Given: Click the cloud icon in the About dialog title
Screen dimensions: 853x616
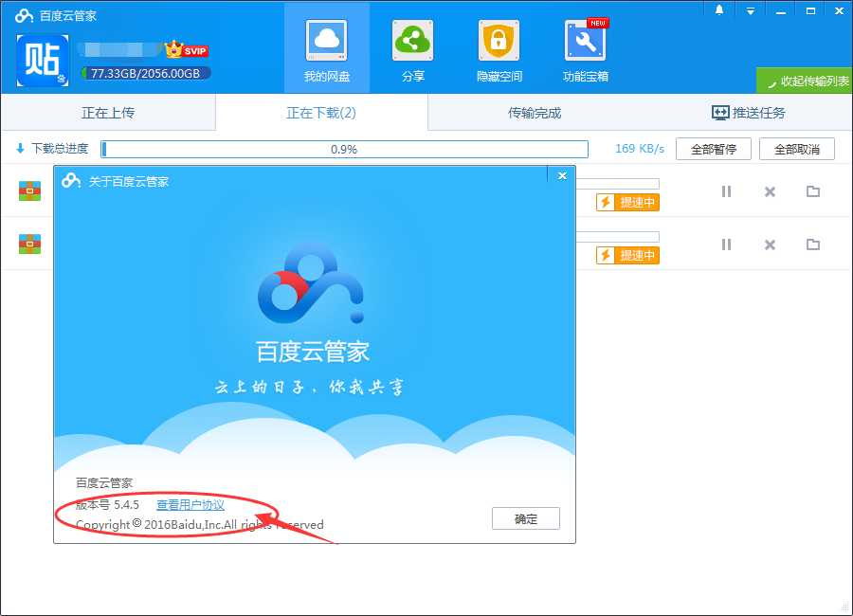Looking at the screenshot, I should (x=71, y=181).
